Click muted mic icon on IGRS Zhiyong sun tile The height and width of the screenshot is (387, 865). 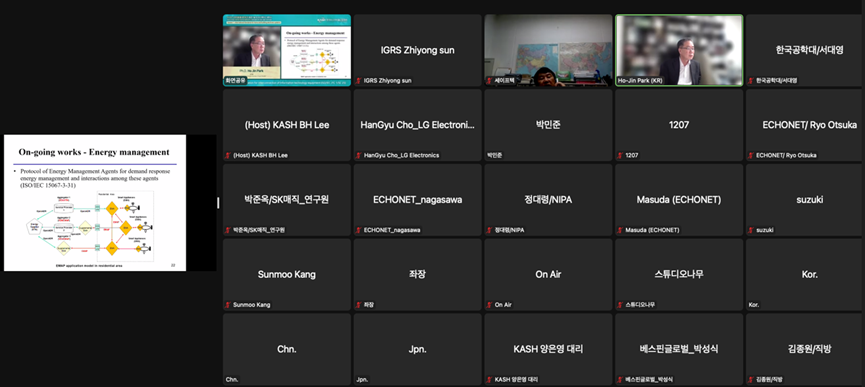pos(359,80)
